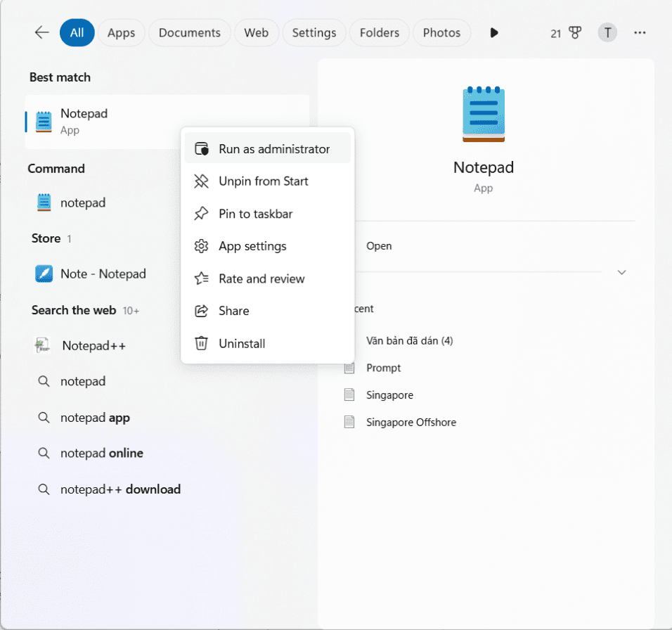Choose Run as administrator
The width and height of the screenshot is (672, 630).
click(x=267, y=149)
